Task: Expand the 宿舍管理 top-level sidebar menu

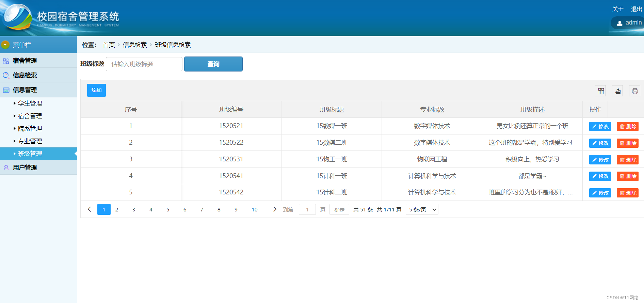Action: [x=25, y=61]
